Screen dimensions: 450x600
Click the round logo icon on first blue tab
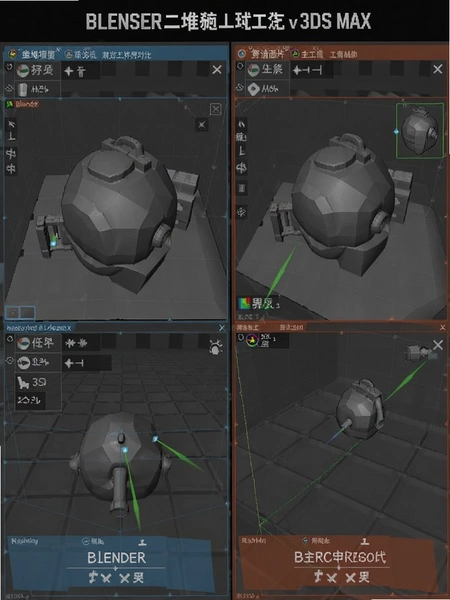[13, 54]
